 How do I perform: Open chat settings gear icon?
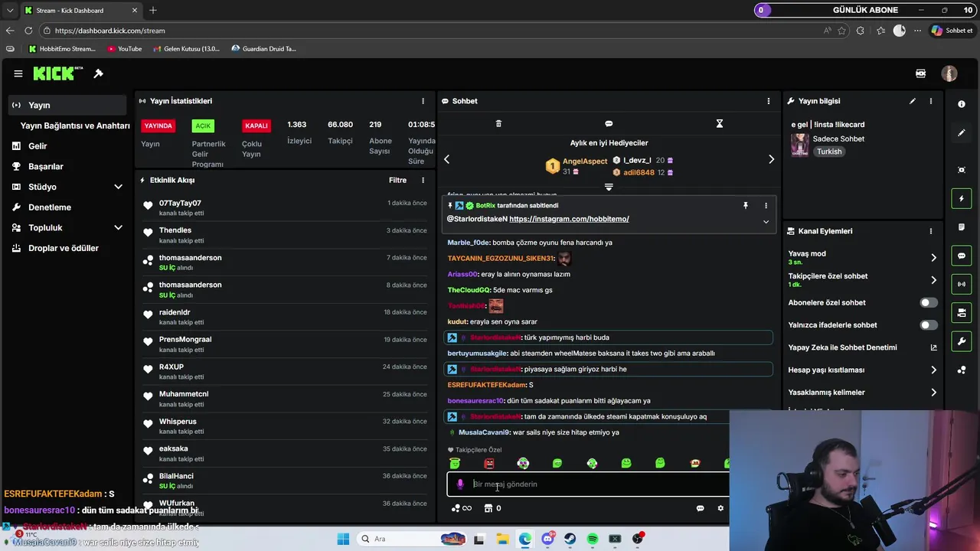pyautogui.click(x=720, y=508)
